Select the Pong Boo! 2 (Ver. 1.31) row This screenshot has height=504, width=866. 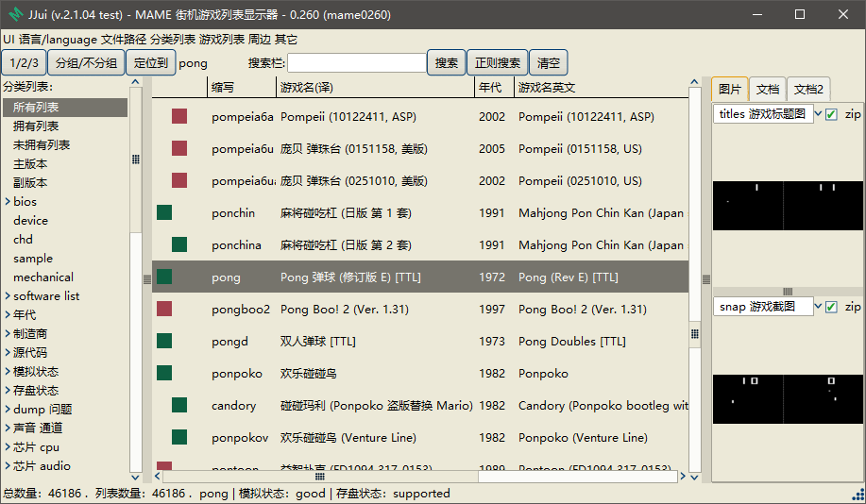coord(419,310)
